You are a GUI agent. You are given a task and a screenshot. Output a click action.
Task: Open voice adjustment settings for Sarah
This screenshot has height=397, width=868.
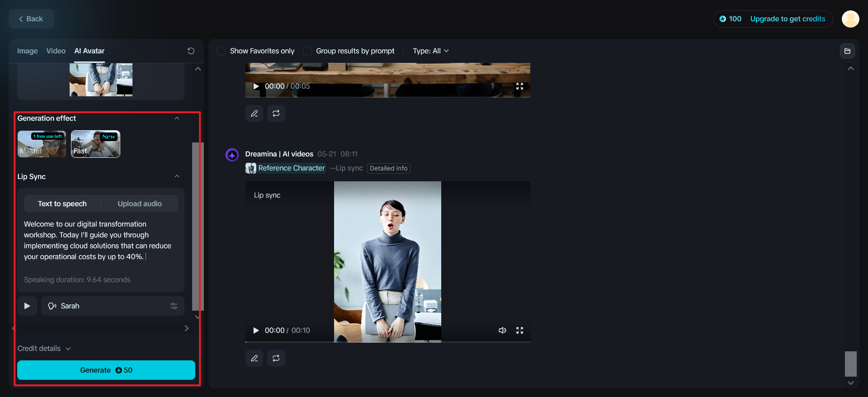coord(174,306)
